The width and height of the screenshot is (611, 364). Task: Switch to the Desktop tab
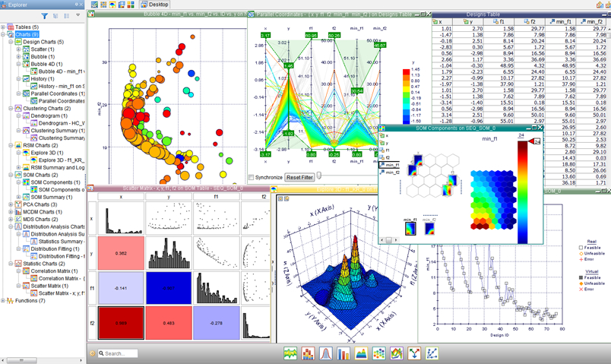pos(158,5)
